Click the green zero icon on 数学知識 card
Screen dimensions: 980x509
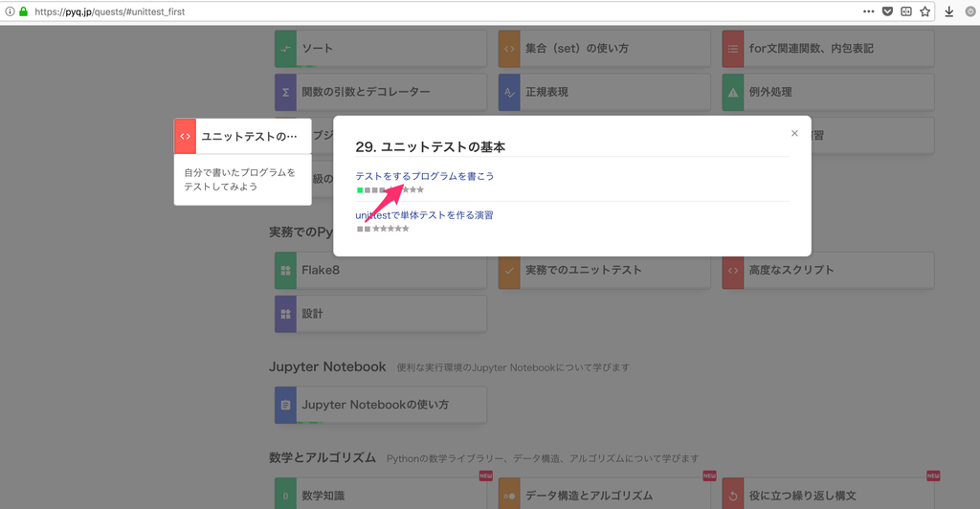click(285, 495)
